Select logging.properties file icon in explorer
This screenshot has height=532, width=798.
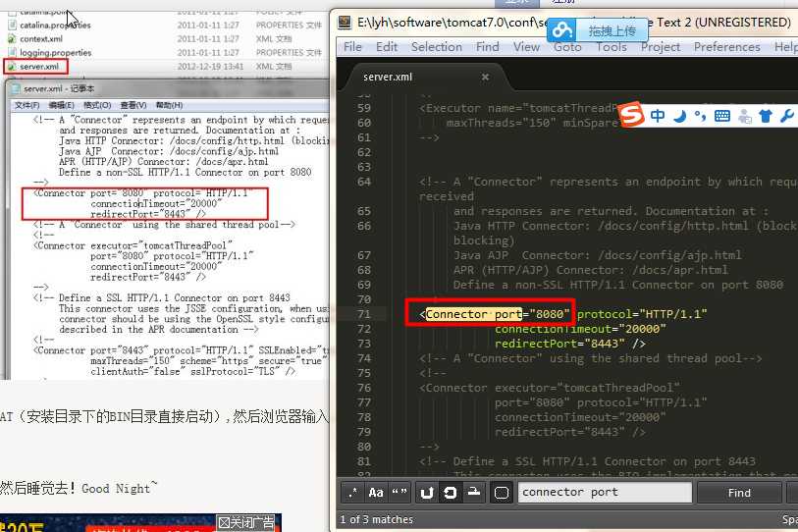[12, 52]
